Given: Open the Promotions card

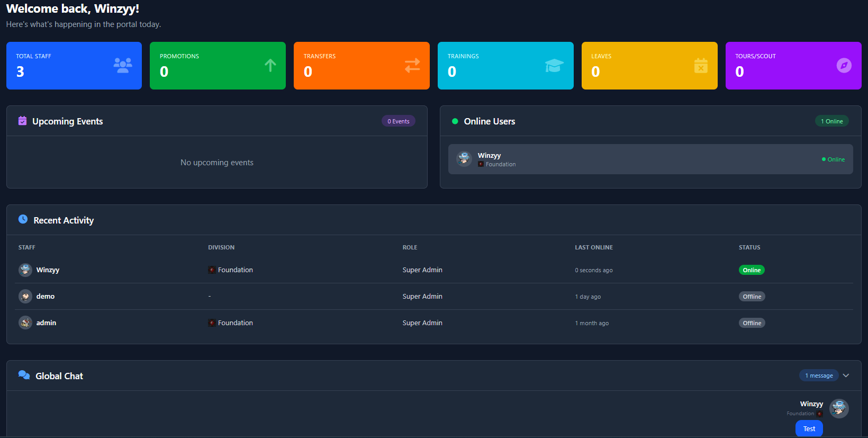Looking at the screenshot, I should pos(218,66).
